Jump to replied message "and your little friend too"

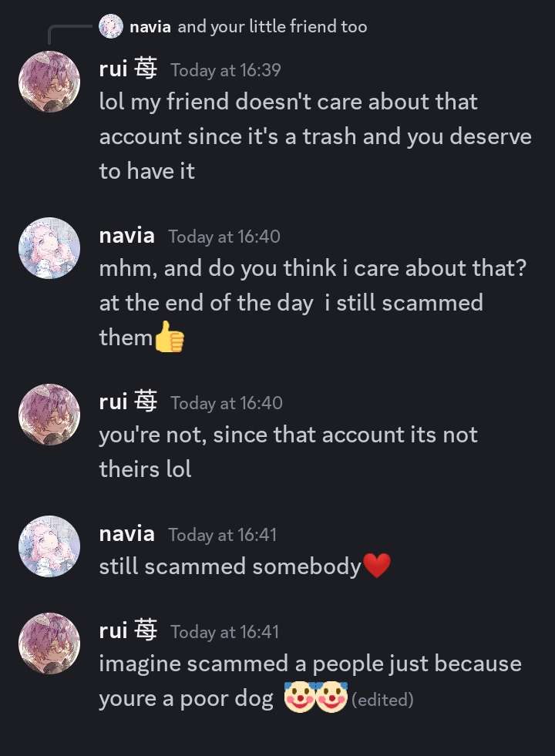[x=272, y=27]
